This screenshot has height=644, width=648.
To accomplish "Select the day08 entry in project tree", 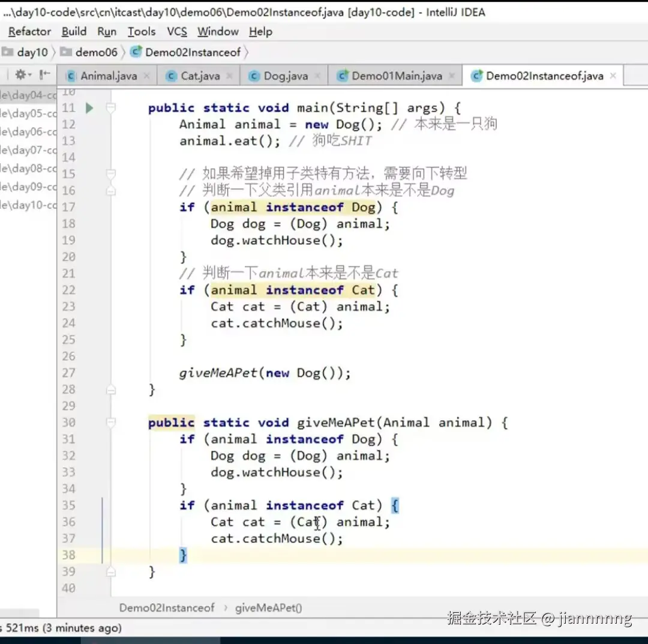I will click(28, 168).
